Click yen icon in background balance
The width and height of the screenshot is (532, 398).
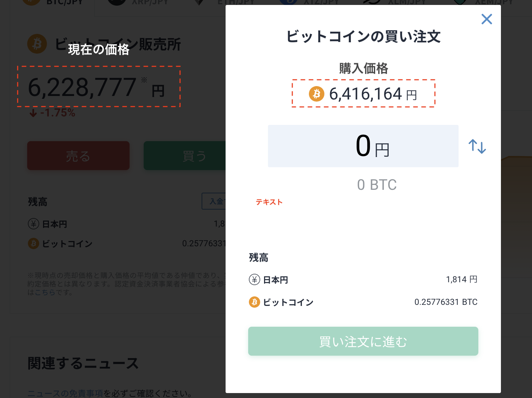point(34,224)
